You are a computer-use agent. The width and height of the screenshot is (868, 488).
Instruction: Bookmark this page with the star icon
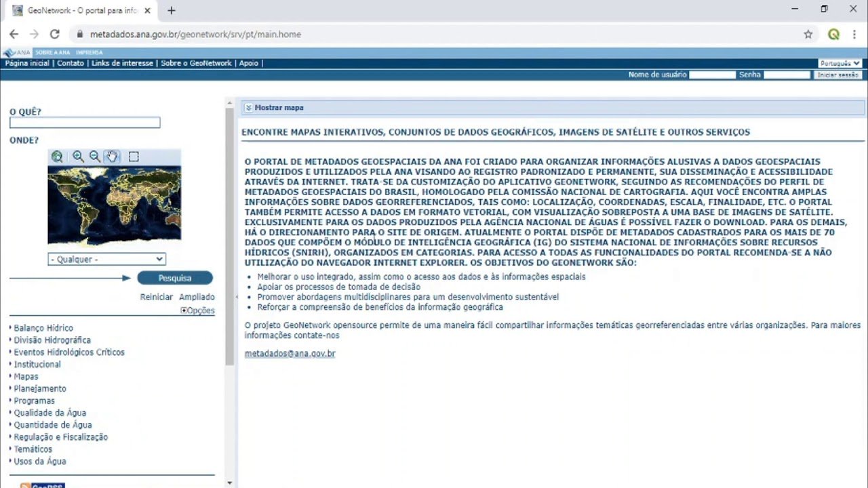coord(808,35)
